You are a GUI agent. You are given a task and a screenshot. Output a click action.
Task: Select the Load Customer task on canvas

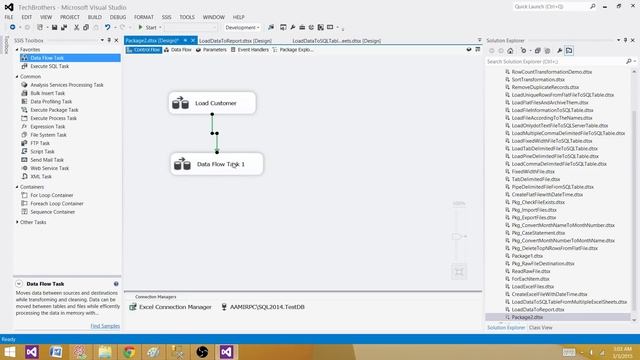click(x=212, y=103)
